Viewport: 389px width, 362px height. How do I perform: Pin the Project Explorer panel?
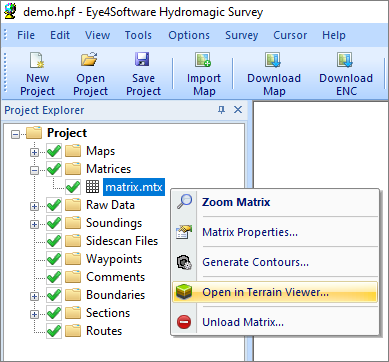point(221,110)
